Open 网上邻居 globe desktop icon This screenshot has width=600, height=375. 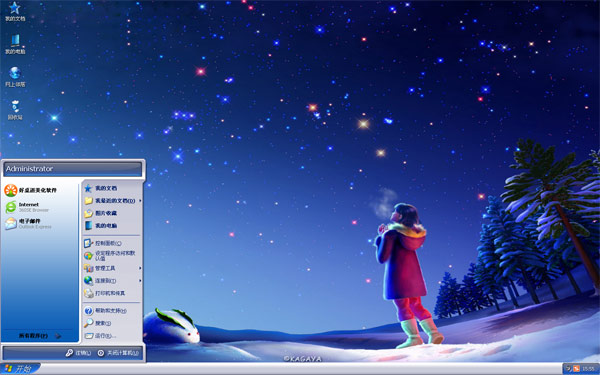click(x=15, y=77)
